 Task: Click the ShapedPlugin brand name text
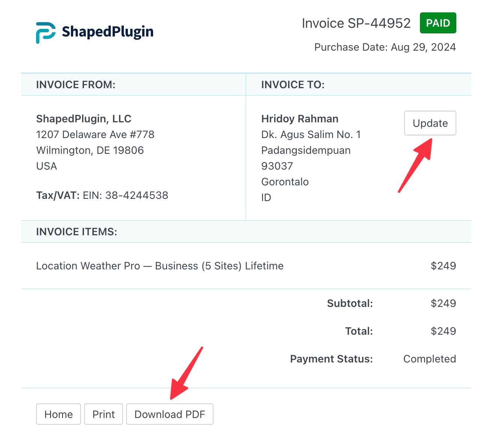[108, 32]
